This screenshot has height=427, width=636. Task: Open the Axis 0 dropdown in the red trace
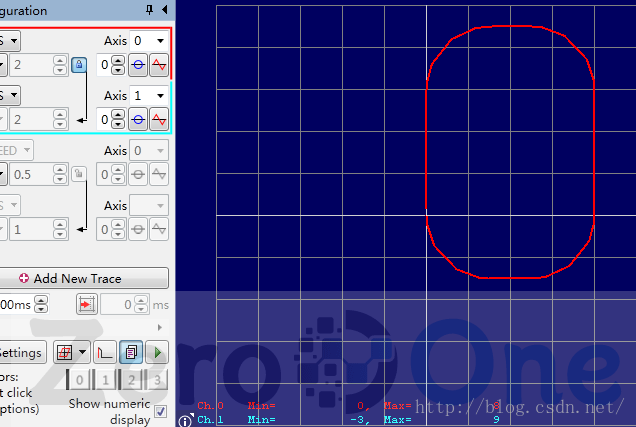[x=149, y=41]
